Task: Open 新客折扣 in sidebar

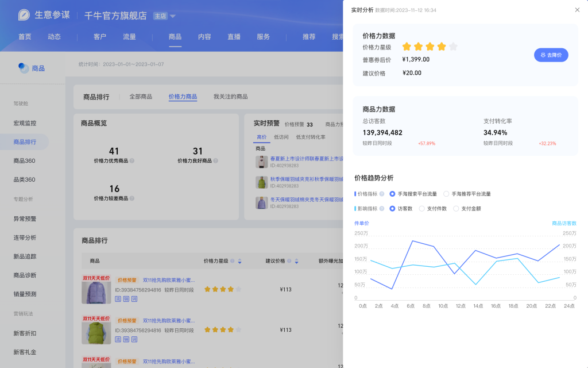Action: click(25, 333)
